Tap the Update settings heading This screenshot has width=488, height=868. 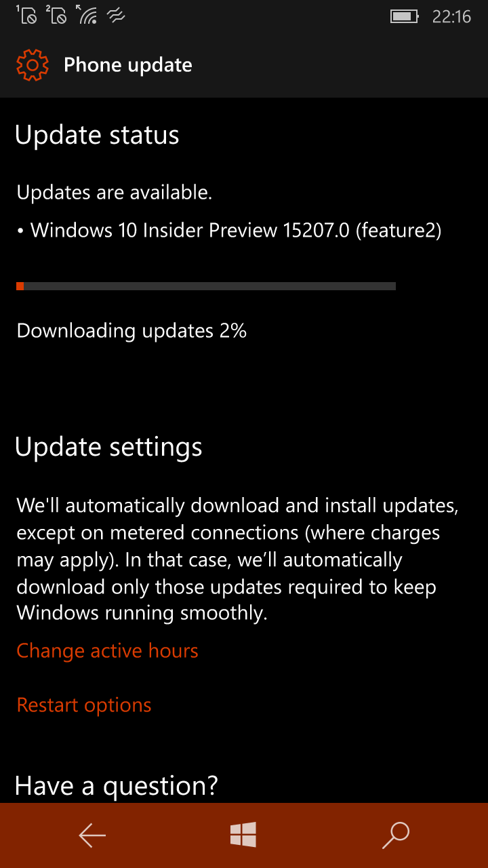108,448
